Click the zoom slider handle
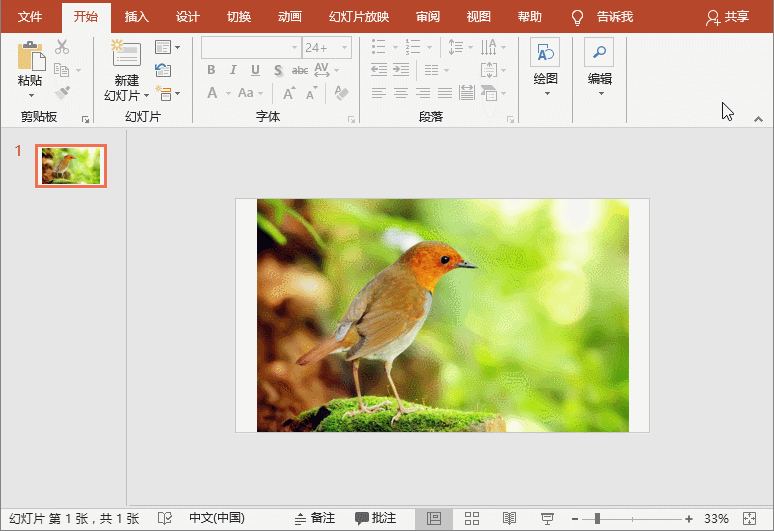The height and width of the screenshot is (531, 774). (x=597, y=518)
